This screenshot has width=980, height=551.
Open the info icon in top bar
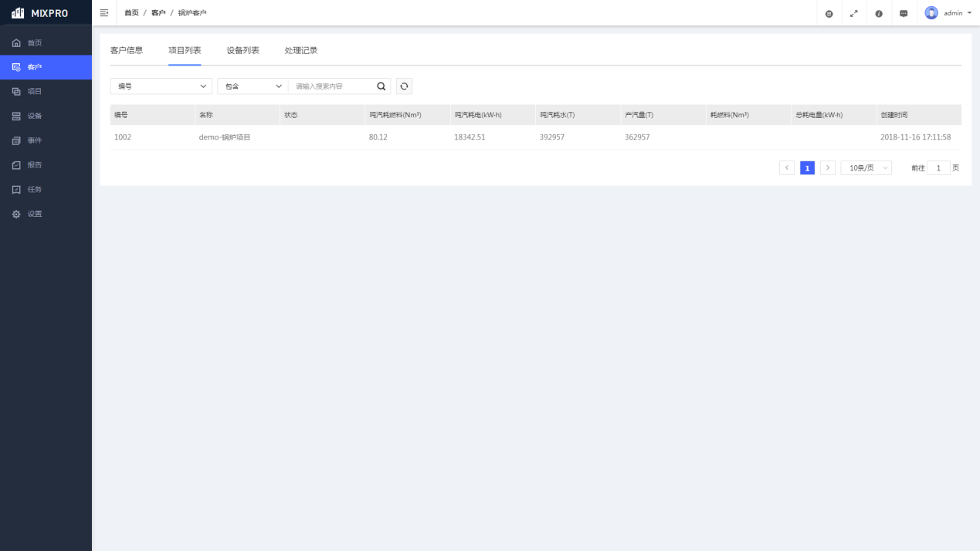tap(879, 14)
